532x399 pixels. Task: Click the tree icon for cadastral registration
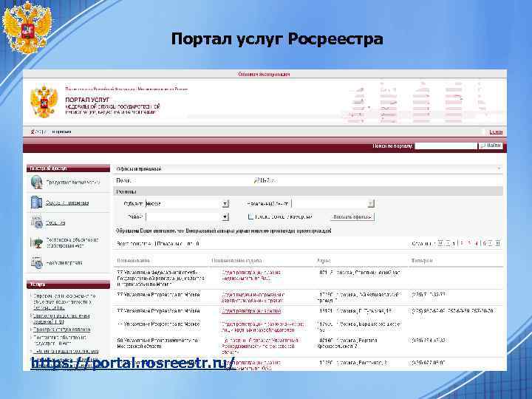(x=36, y=242)
